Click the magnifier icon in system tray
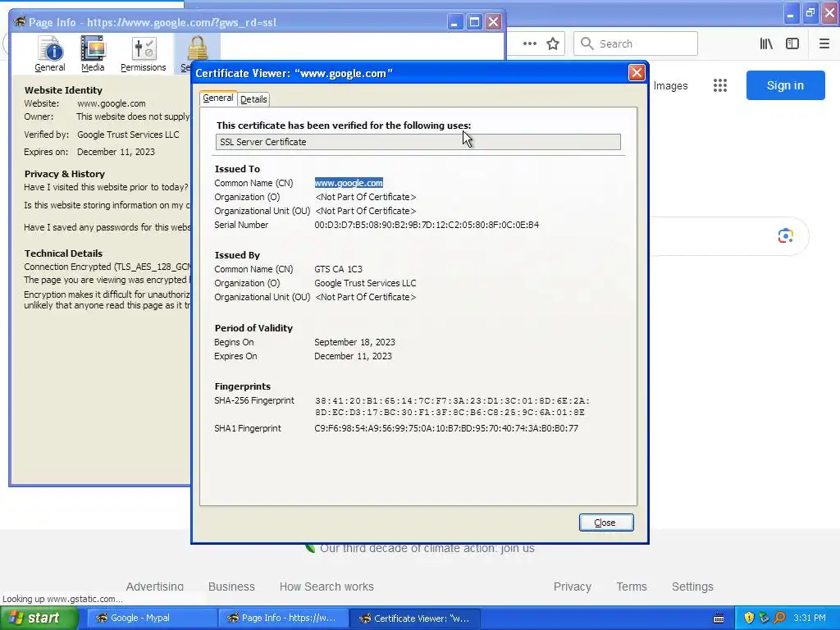 [x=779, y=619]
